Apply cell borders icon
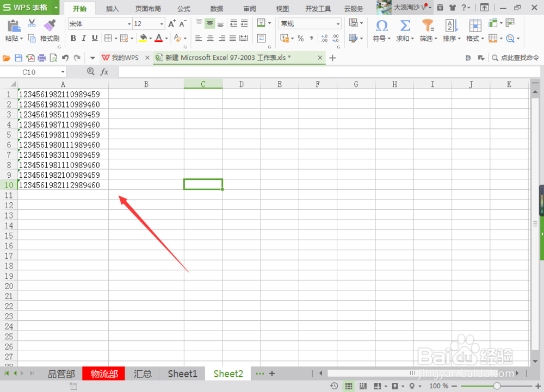 (x=108, y=38)
